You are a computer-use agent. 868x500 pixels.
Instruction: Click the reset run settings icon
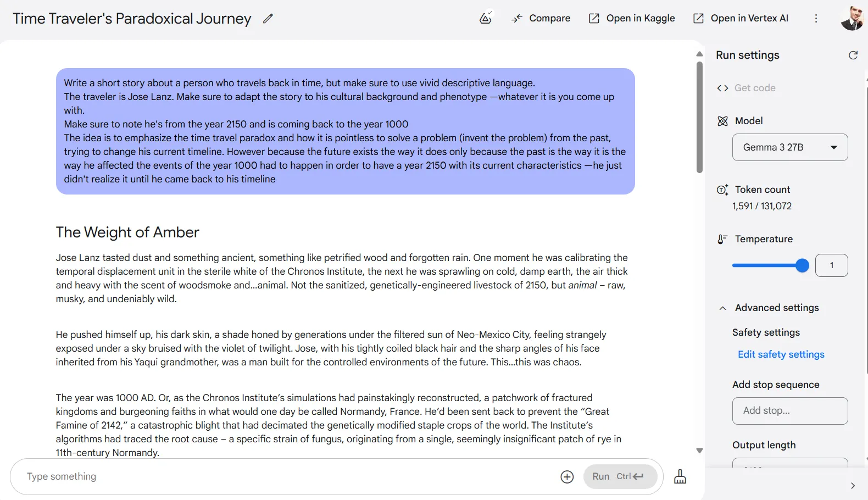tap(853, 55)
